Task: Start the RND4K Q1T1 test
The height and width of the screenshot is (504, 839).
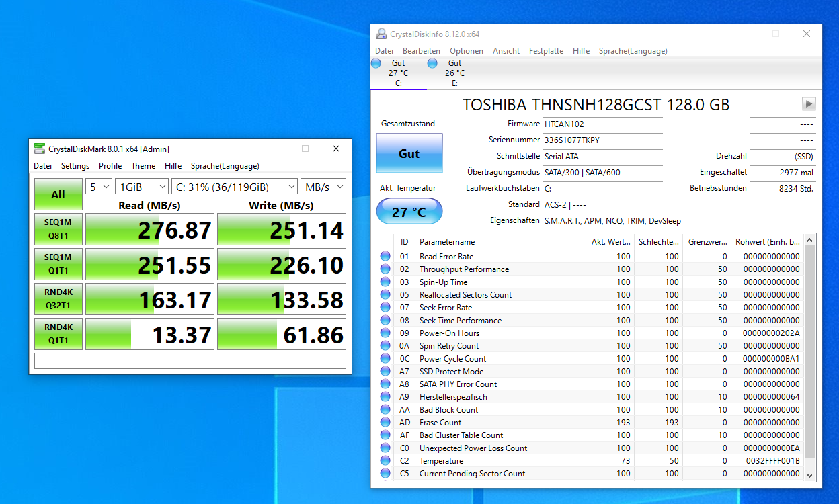Action: tap(58, 334)
